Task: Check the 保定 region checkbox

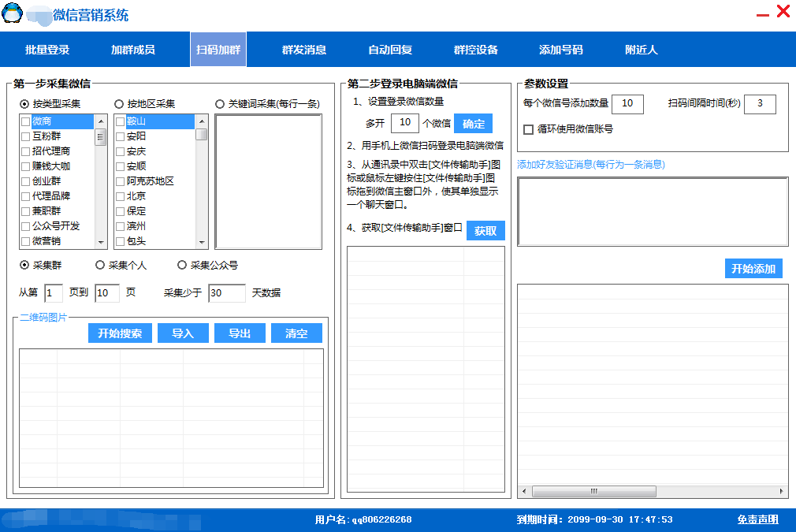Action: click(x=121, y=212)
